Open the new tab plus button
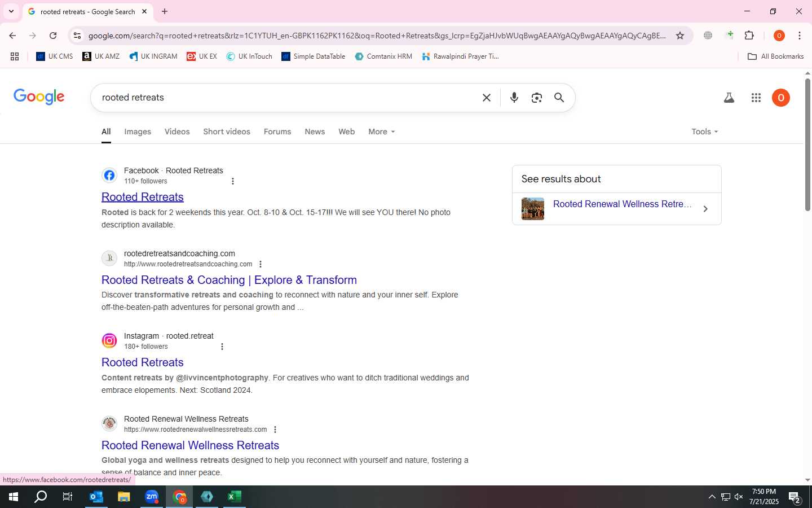The image size is (812, 508). click(165, 11)
